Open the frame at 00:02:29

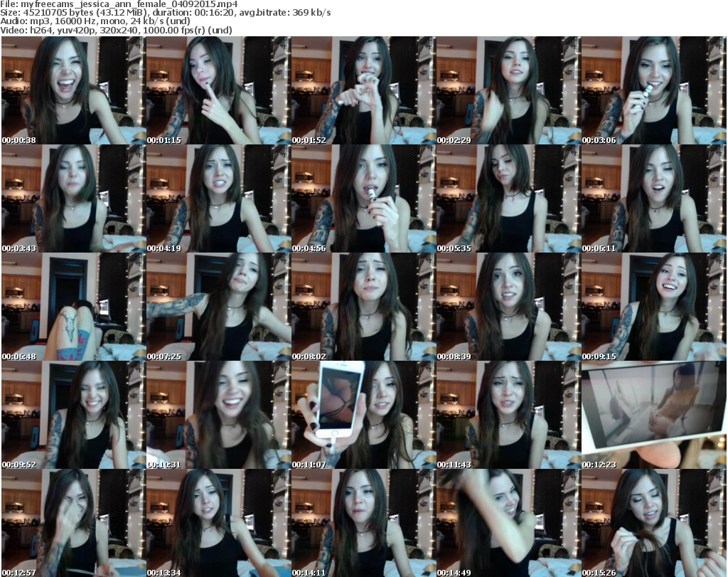pyautogui.click(x=508, y=90)
